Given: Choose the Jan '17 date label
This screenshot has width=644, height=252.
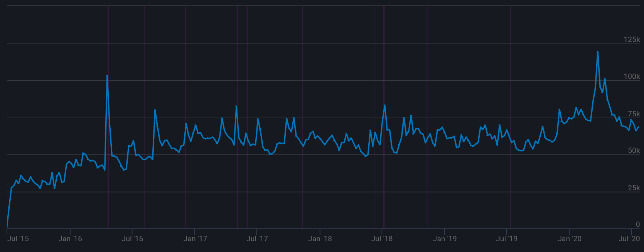Looking at the screenshot, I should click(195, 239).
